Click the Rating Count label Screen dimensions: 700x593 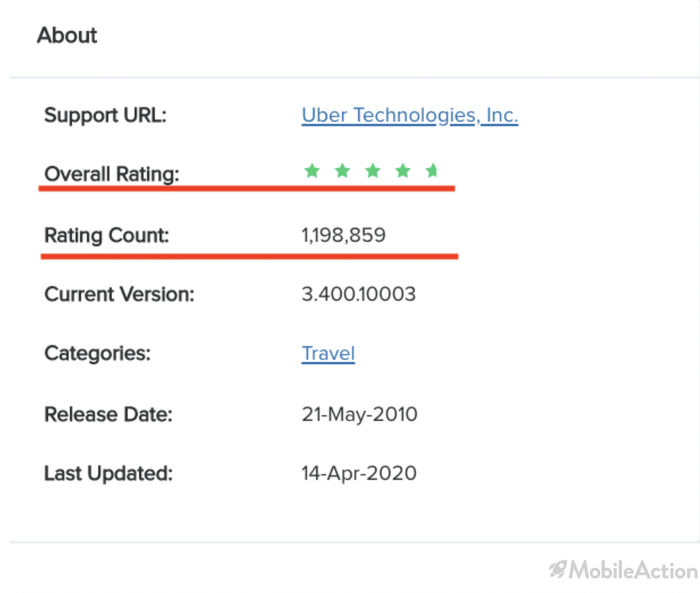tap(107, 235)
